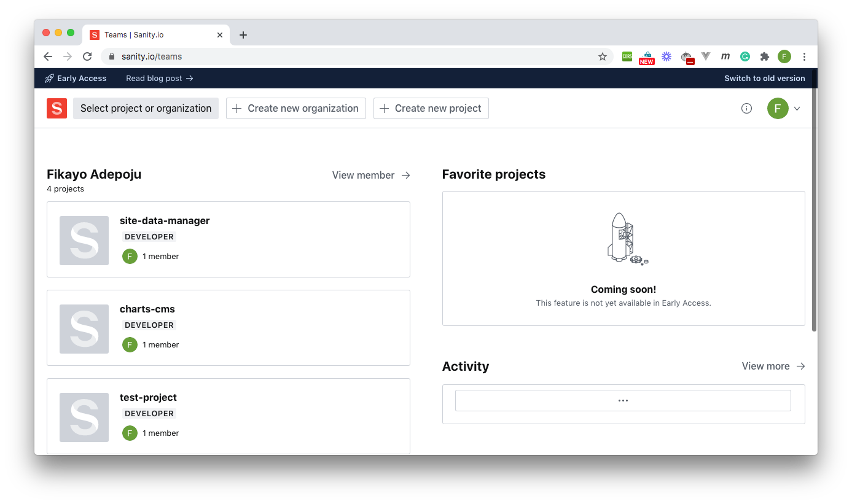Viewport: 852px width, 504px height.
Task: Open the charts-cms project
Action: [x=229, y=328]
